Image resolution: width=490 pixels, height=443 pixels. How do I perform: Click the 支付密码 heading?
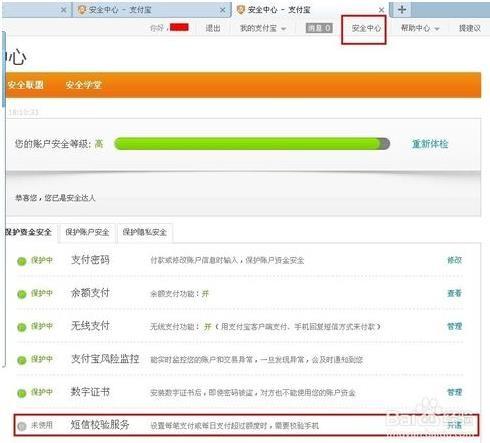click(90, 260)
